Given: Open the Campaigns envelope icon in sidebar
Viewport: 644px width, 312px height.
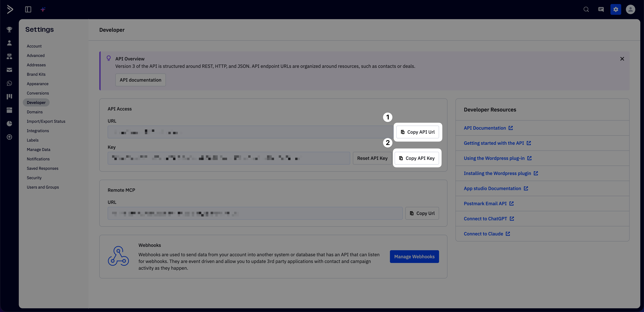Looking at the screenshot, I should (x=10, y=70).
